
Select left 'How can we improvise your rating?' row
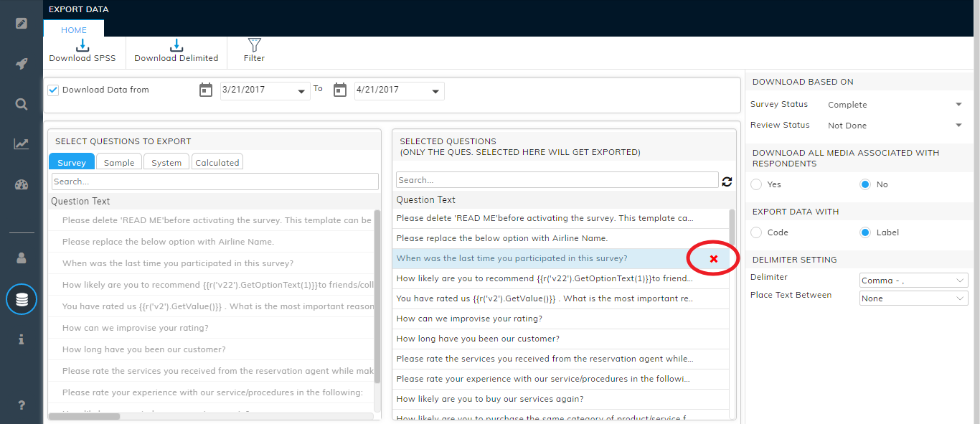tap(211, 328)
